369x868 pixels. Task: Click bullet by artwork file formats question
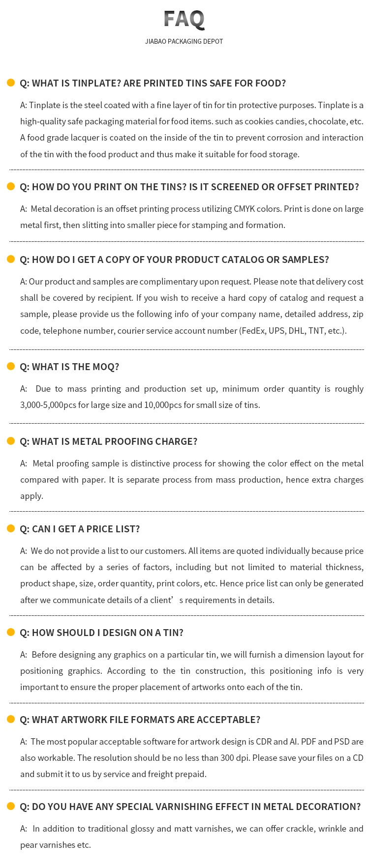pyautogui.click(x=11, y=719)
